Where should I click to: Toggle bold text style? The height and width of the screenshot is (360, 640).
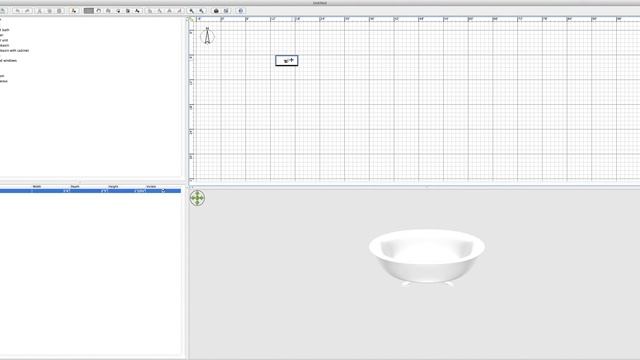pyautogui.click(x=169, y=11)
